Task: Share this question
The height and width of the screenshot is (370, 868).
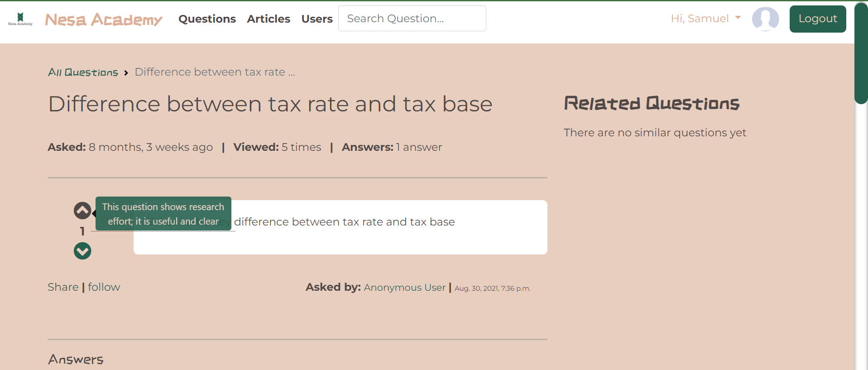Action: coord(63,287)
